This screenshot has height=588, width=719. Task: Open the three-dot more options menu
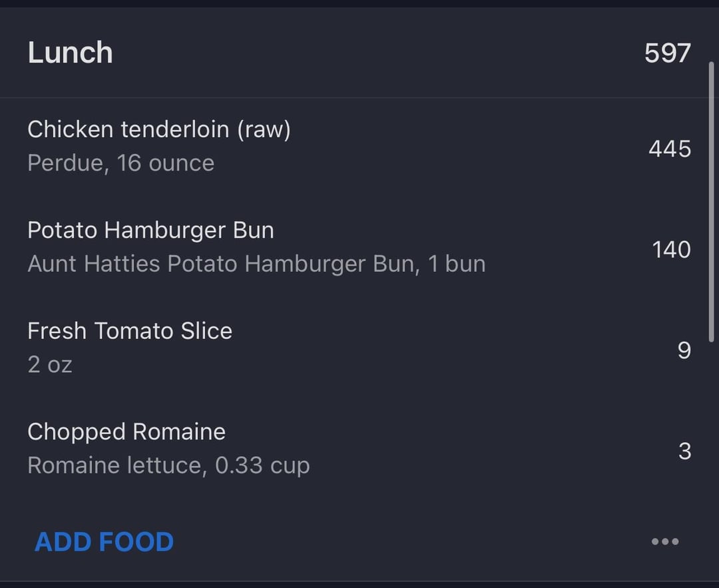coord(665,541)
